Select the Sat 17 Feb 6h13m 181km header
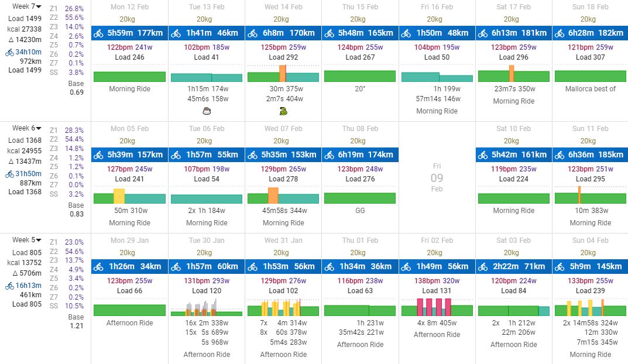Viewport: 628px width, 364px height. (513, 33)
